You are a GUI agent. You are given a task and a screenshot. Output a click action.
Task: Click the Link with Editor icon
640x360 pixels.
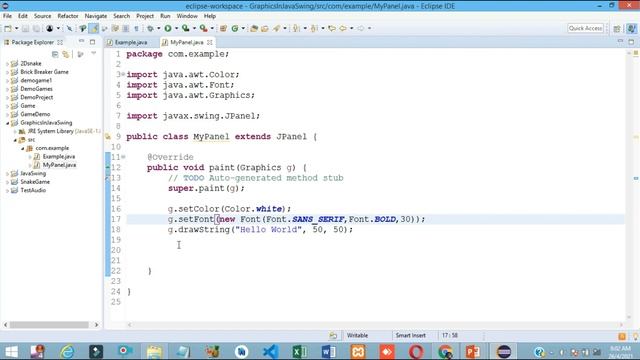tap(65, 54)
